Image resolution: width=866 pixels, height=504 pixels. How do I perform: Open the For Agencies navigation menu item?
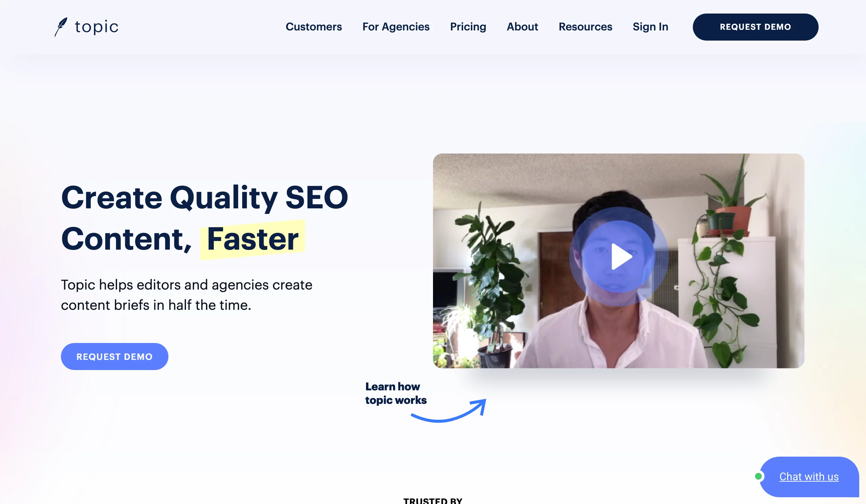pyautogui.click(x=396, y=27)
